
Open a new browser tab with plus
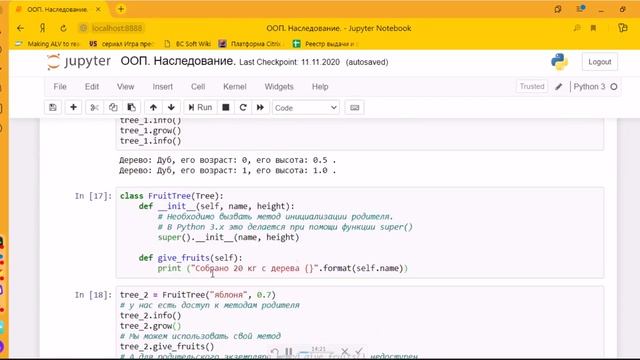[120, 9]
